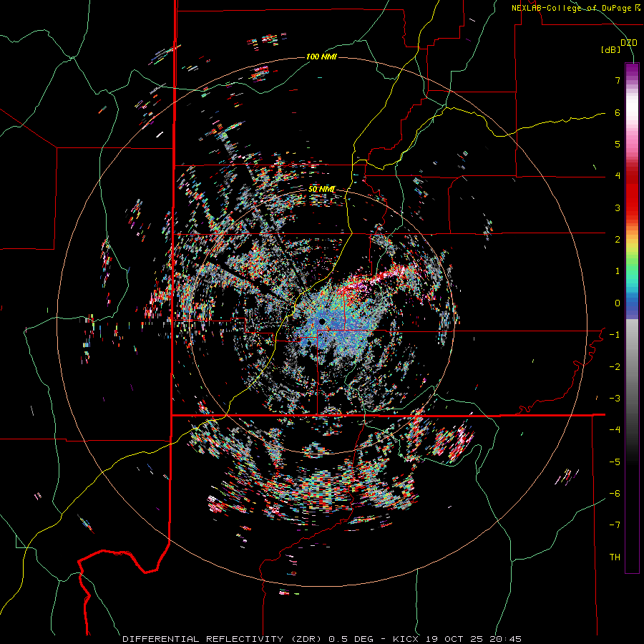Select the -2 dB tick label on color scale
Image resolution: width=644 pixels, height=644 pixels.
click(x=615, y=367)
